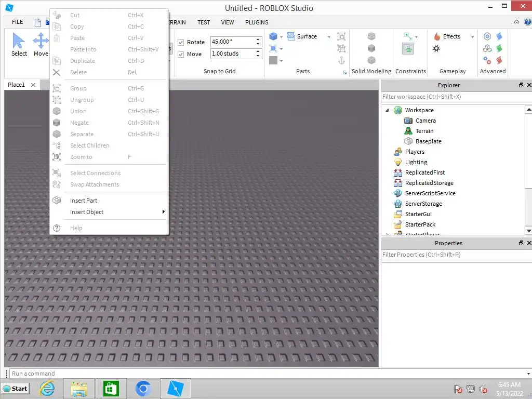Switch to the PLUGINS ribbon tab
This screenshot has height=399, width=532.
point(257,22)
